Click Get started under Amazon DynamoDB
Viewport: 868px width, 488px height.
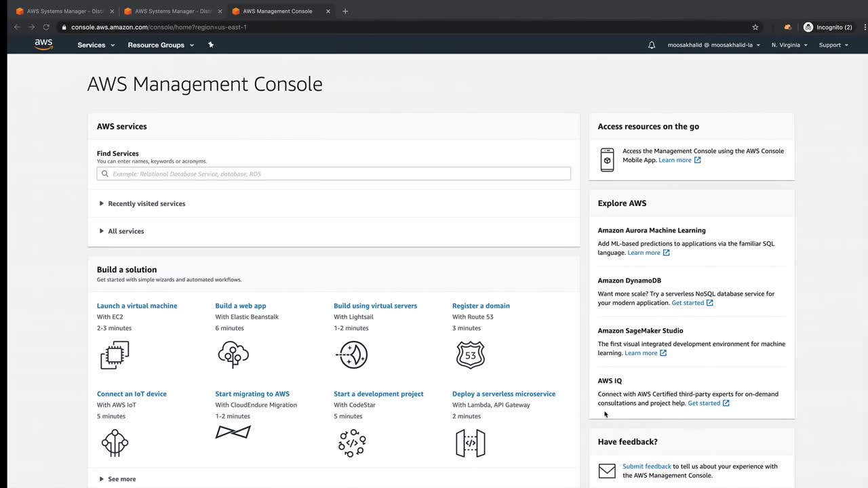point(688,303)
